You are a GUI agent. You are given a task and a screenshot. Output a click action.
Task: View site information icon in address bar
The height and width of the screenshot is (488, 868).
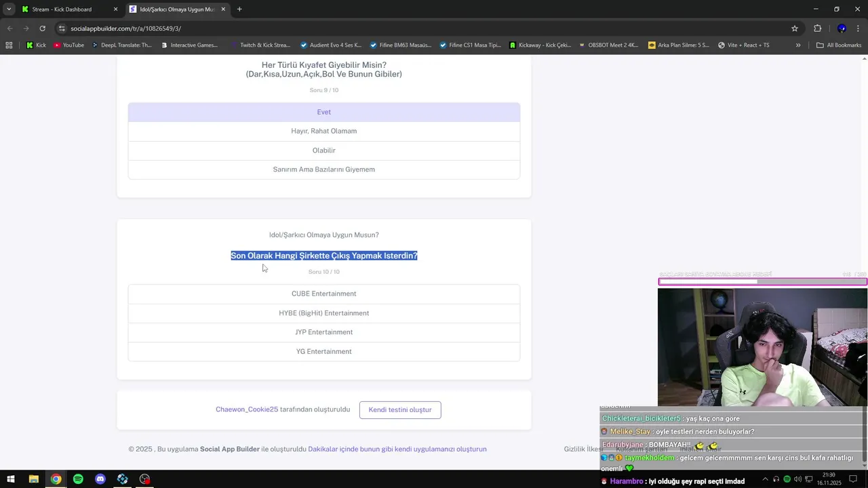[62, 28]
